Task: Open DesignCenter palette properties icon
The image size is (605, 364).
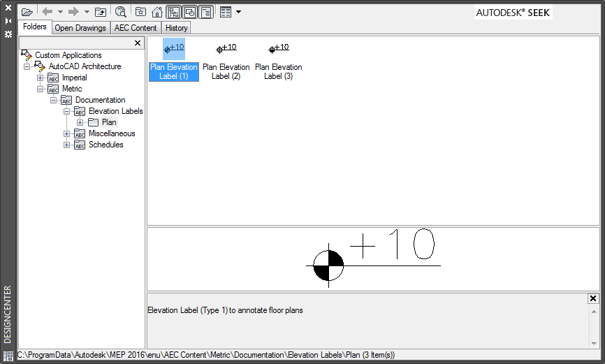Action: point(8,34)
